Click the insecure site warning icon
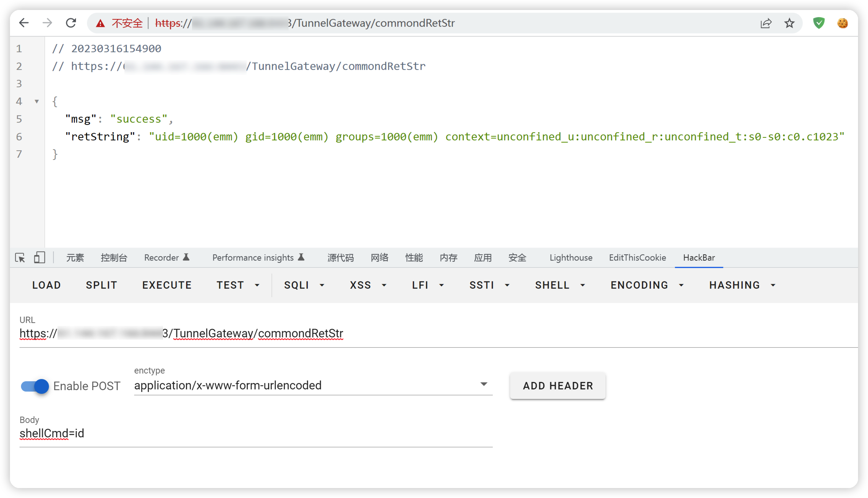This screenshot has width=868, height=498. tap(100, 23)
